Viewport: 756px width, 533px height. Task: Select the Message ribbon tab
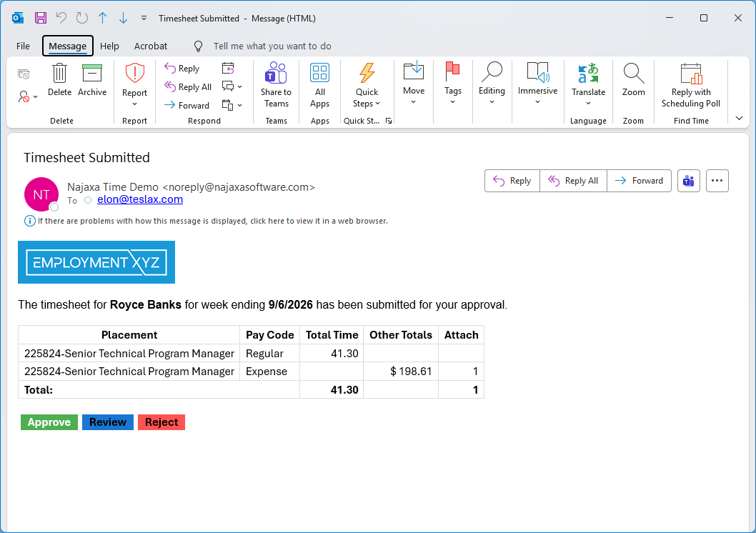[67, 46]
